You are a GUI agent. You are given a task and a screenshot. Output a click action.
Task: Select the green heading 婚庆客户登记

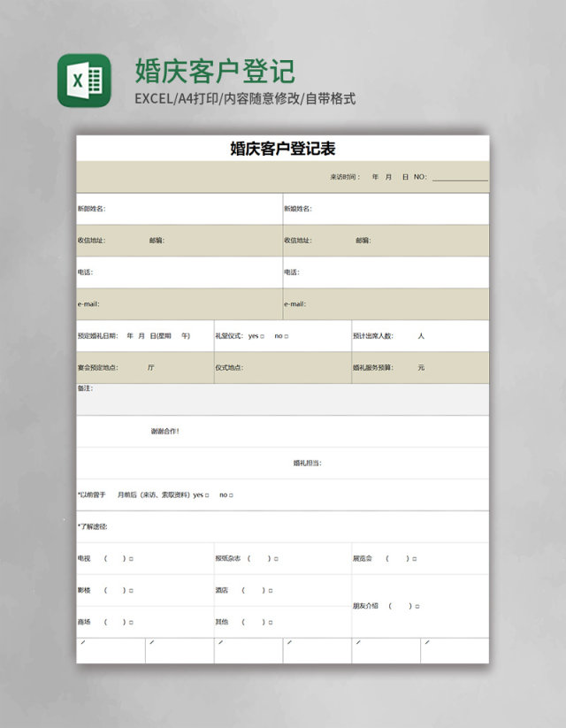[x=215, y=71]
